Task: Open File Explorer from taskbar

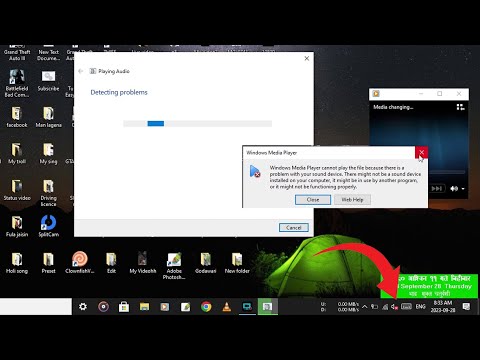Action: pos(144,307)
